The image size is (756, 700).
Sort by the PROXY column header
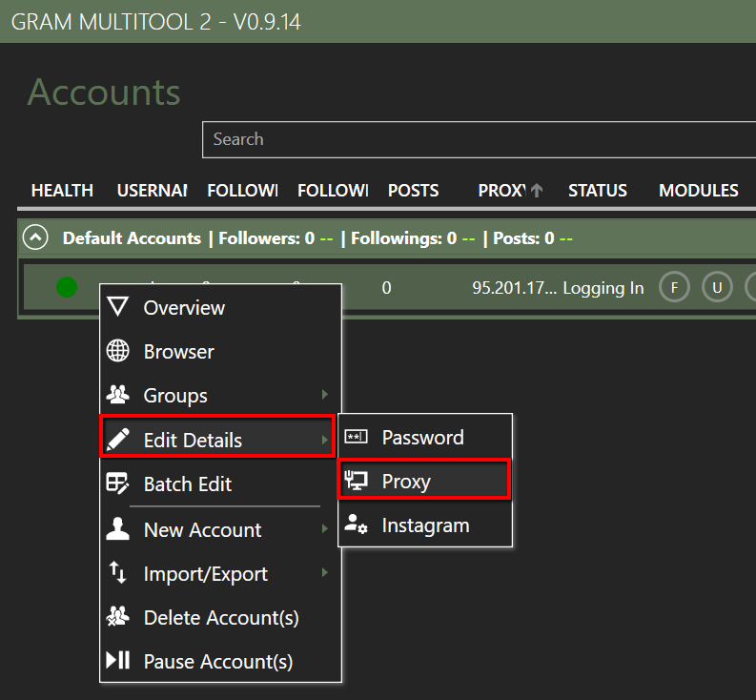[501, 191]
